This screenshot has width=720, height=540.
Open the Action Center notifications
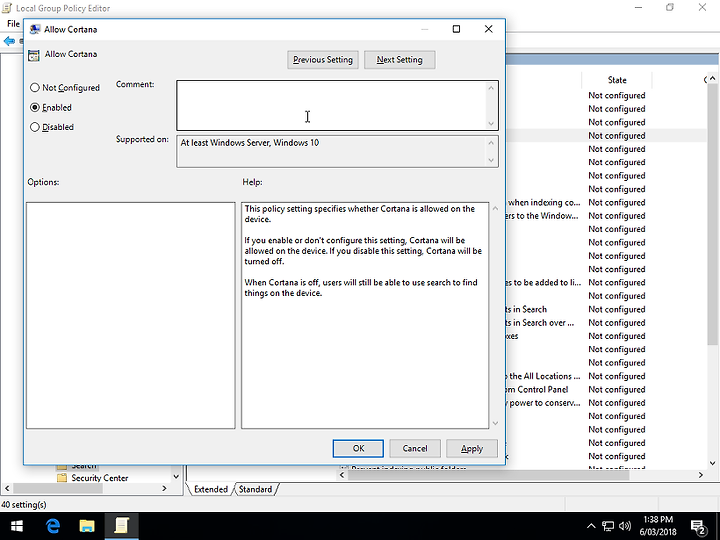pos(698,527)
